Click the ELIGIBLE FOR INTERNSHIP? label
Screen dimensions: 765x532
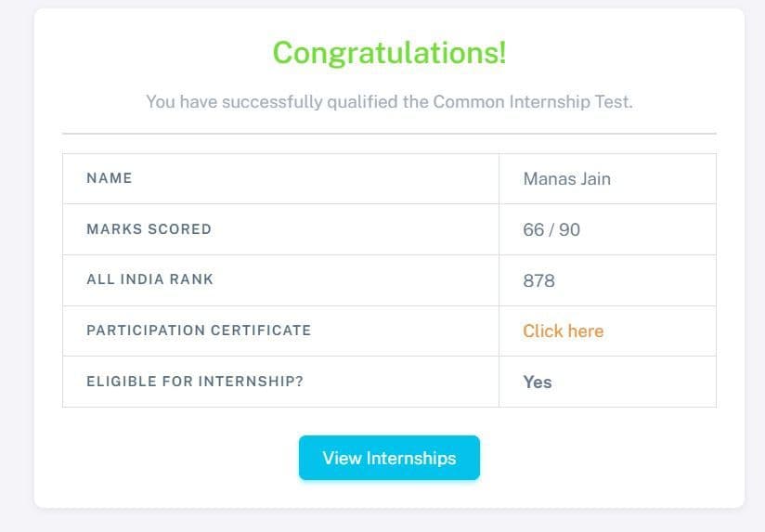tap(194, 381)
